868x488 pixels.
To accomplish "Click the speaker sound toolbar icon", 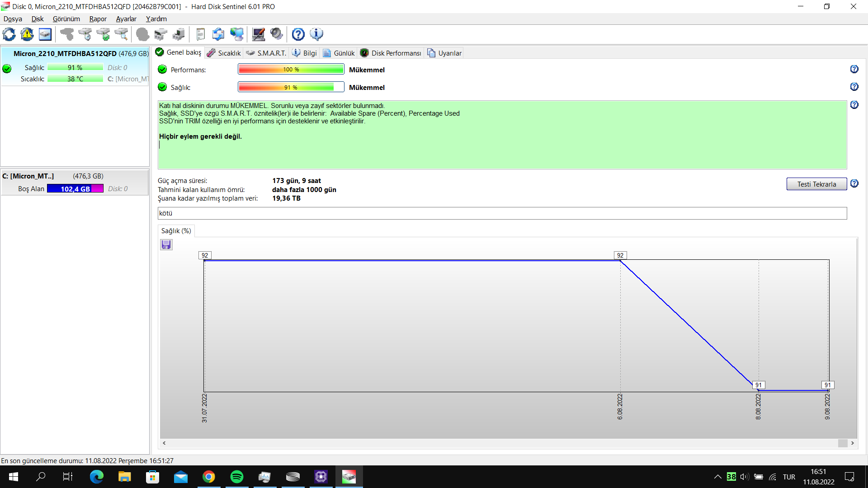I will [276, 34].
